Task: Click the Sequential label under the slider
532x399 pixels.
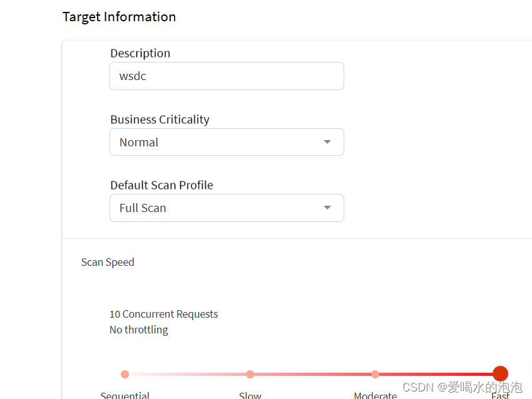Action: click(125, 395)
